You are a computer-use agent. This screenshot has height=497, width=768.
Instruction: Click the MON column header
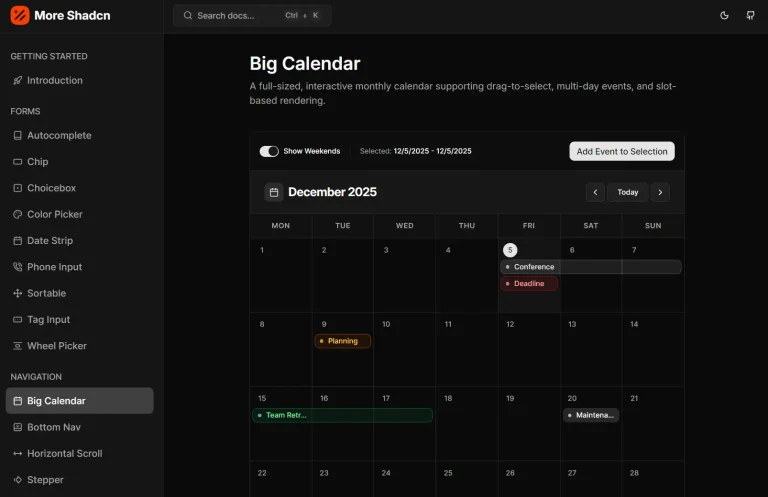[x=281, y=226]
